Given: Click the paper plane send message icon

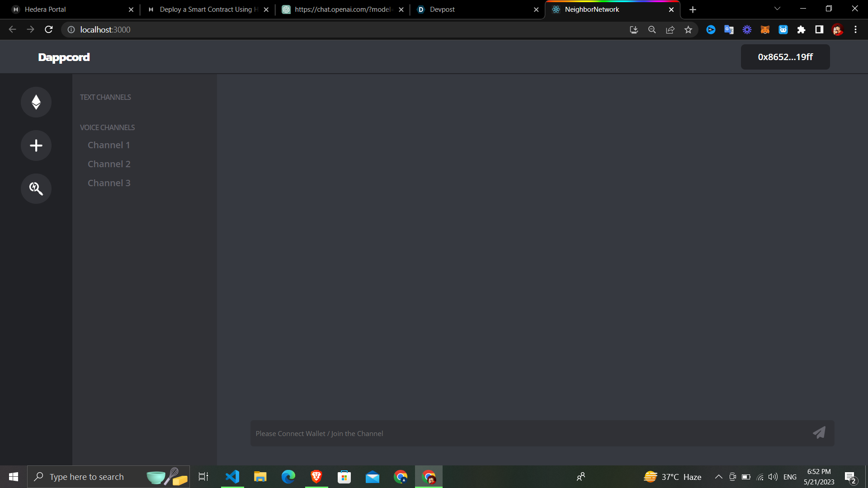Looking at the screenshot, I should point(819,433).
